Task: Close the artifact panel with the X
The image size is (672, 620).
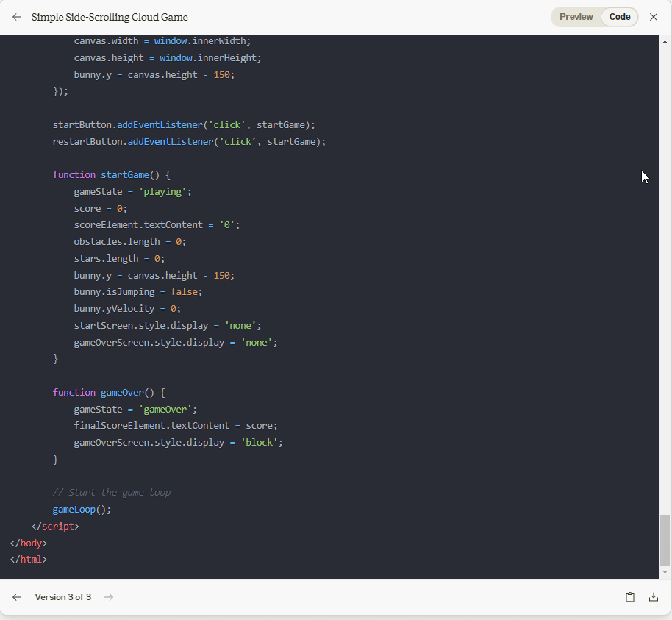Action: (653, 17)
